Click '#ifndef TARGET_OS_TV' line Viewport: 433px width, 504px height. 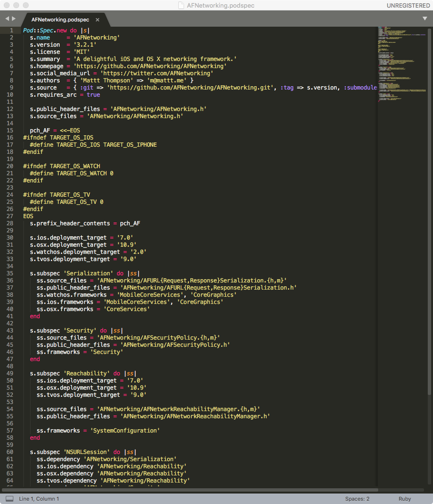click(57, 195)
